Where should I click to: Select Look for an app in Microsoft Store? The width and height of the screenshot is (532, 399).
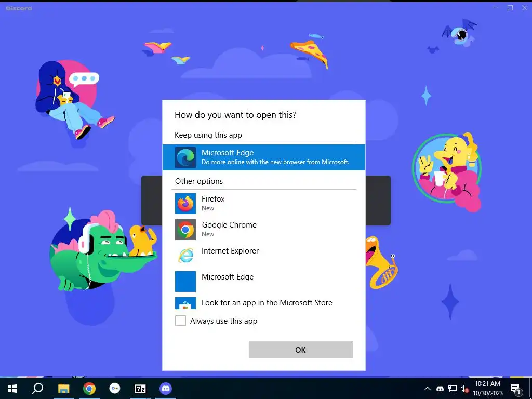tap(263, 302)
